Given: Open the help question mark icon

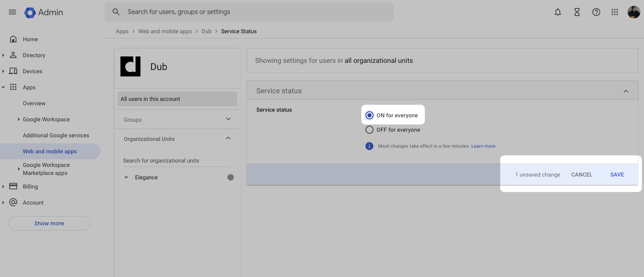Looking at the screenshot, I should pos(596,12).
